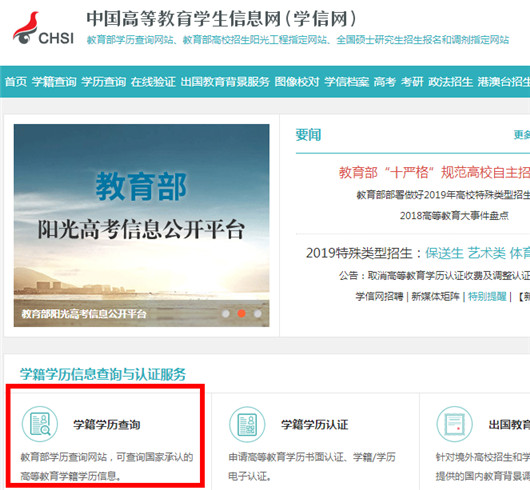Screen dimensions: 530x490
Task: Open the 学信档案 navigation item
Action: [x=346, y=81]
